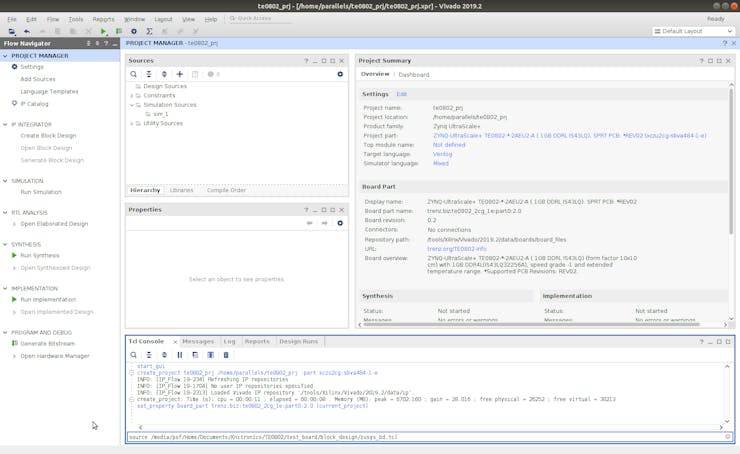Open the Reports menu
The width and height of the screenshot is (740, 454).
point(103,19)
